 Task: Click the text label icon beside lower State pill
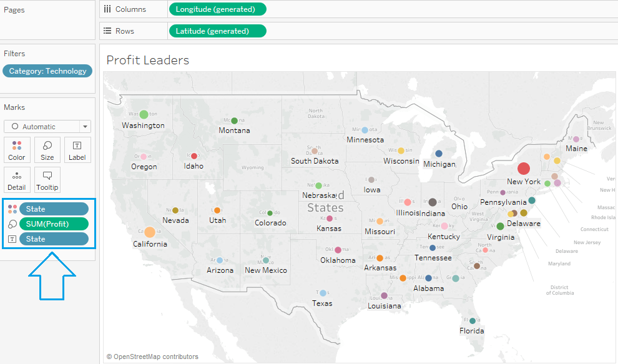[x=12, y=239]
